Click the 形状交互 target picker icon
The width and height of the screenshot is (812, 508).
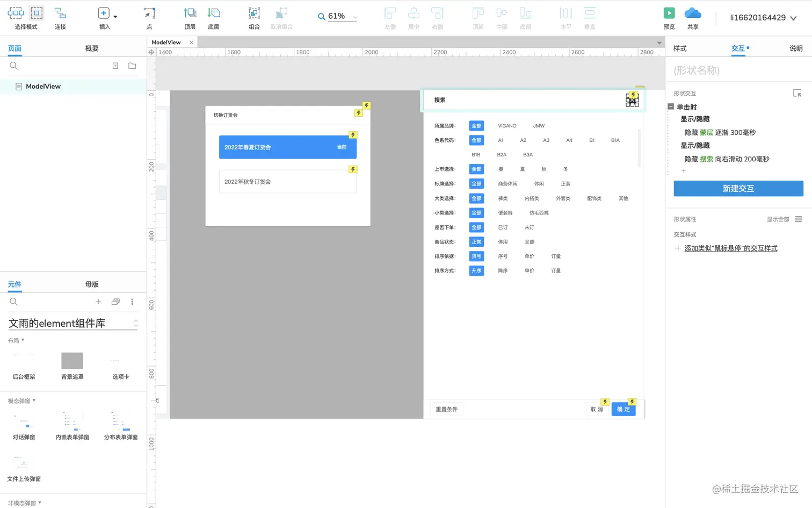coord(797,93)
